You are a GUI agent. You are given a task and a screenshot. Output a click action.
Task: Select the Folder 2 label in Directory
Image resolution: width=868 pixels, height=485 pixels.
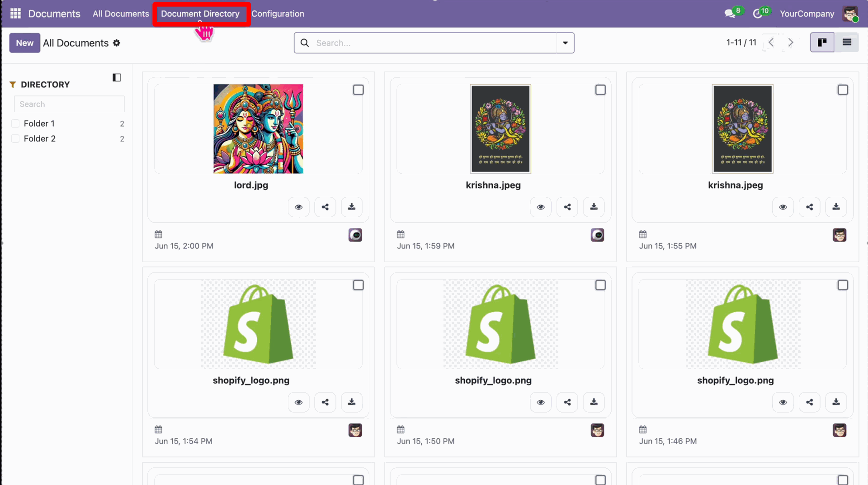(x=40, y=139)
